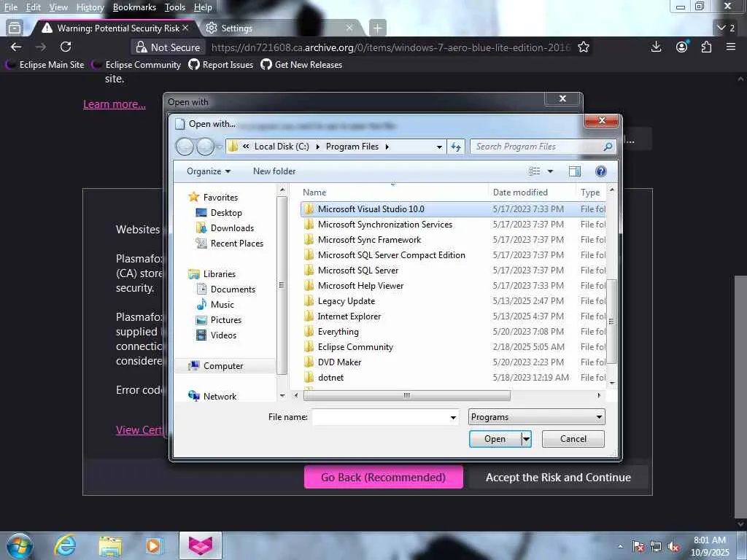Click the dialog's back navigation button
Viewport: 747px width, 560px height.
[185, 147]
